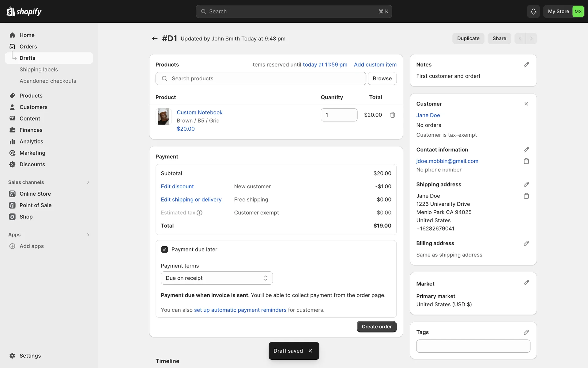
Task: Delete Custom Notebook line item with trash icon
Action: point(392,115)
